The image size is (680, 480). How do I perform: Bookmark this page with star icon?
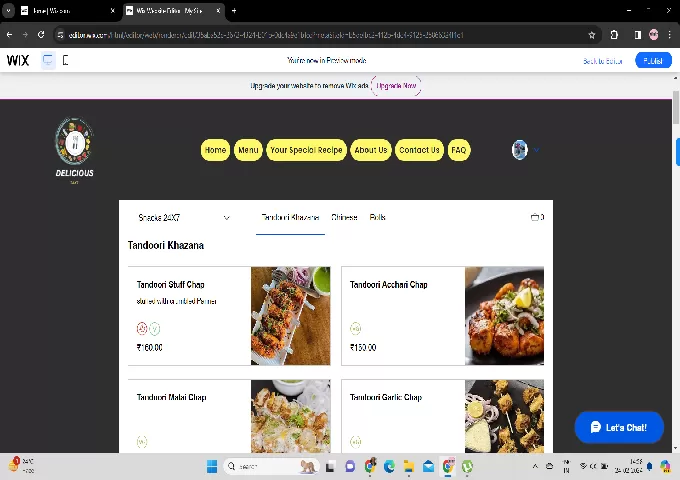(592, 34)
